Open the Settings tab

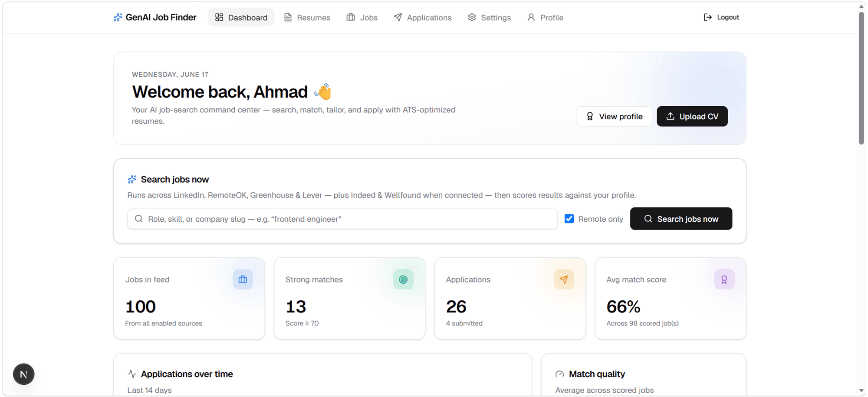click(490, 17)
